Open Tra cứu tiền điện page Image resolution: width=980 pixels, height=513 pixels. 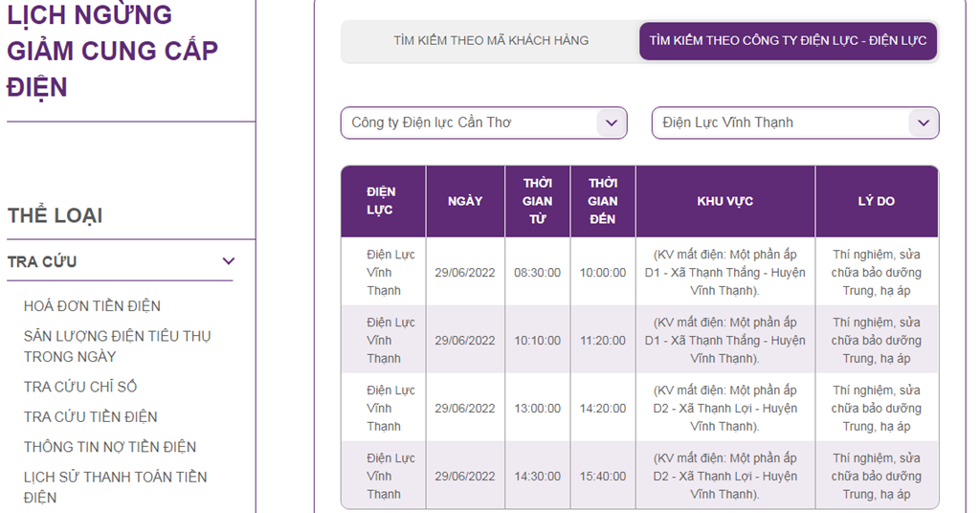point(91,416)
